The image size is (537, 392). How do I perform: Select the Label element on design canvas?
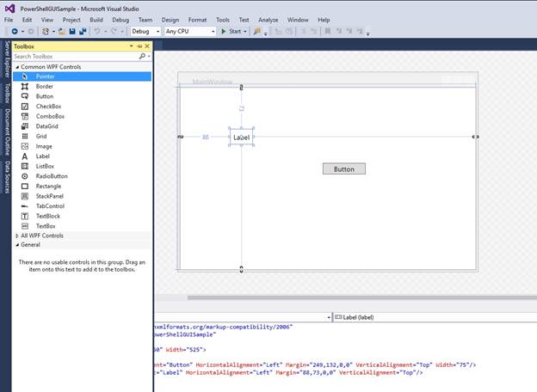click(x=241, y=138)
